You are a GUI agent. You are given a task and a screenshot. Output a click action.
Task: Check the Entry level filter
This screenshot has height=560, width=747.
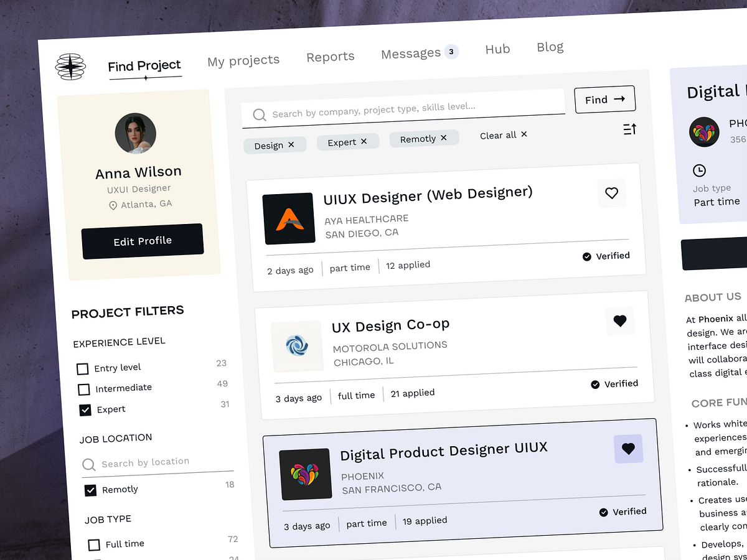coord(83,368)
